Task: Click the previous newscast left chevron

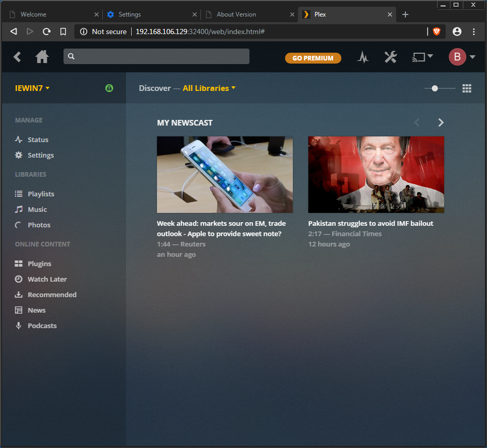Action: point(417,122)
